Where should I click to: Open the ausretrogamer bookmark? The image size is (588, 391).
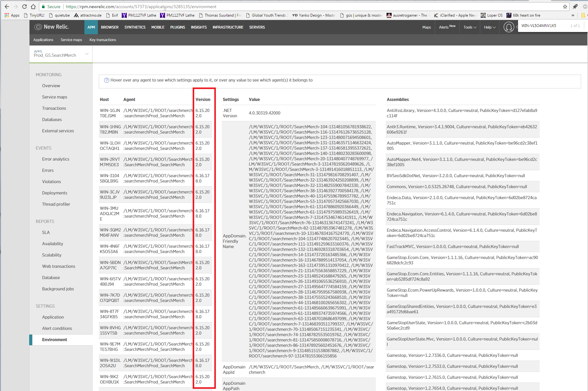point(407,15)
